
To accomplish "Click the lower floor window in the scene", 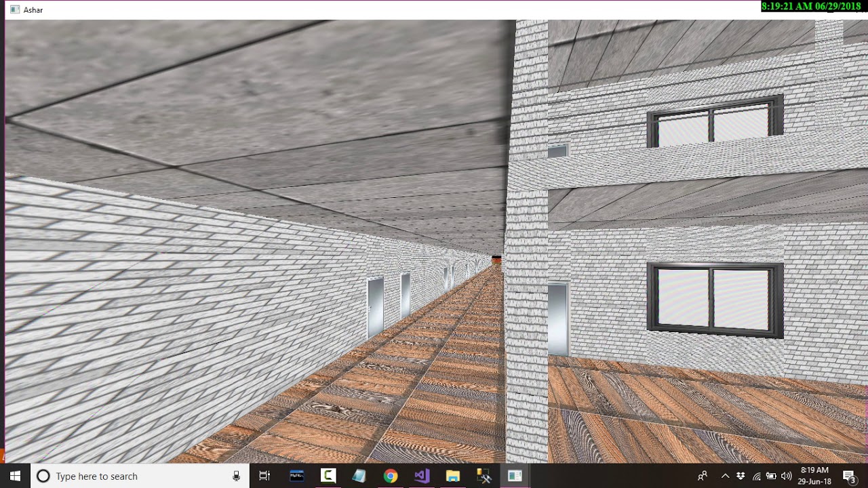I will click(x=715, y=300).
